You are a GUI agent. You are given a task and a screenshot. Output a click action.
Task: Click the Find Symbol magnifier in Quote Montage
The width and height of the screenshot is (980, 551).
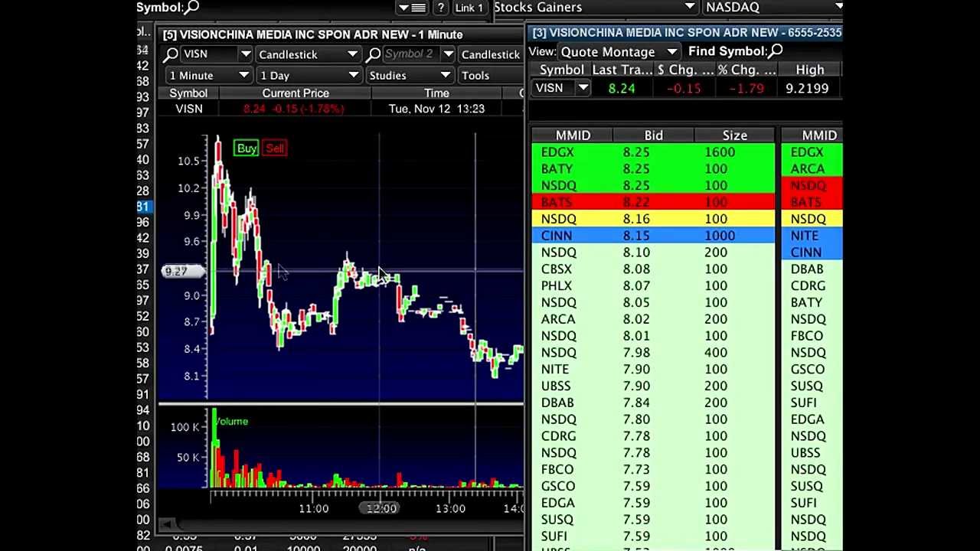tap(776, 51)
